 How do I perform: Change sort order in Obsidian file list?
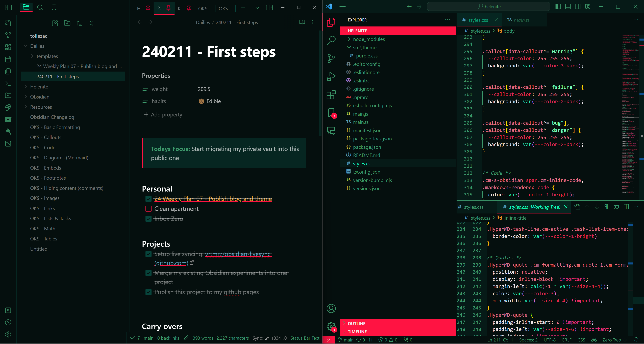pyautogui.click(x=79, y=23)
